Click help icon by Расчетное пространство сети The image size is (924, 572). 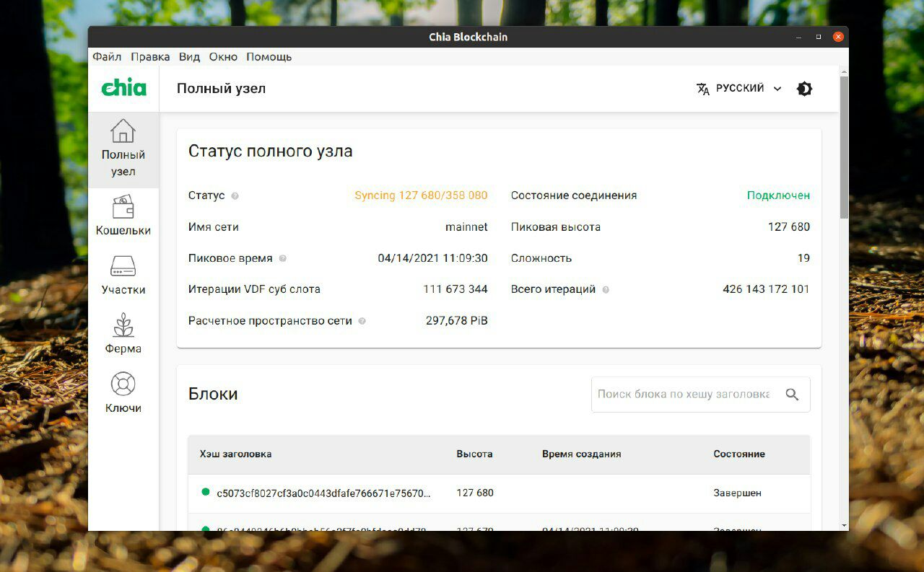click(362, 321)
